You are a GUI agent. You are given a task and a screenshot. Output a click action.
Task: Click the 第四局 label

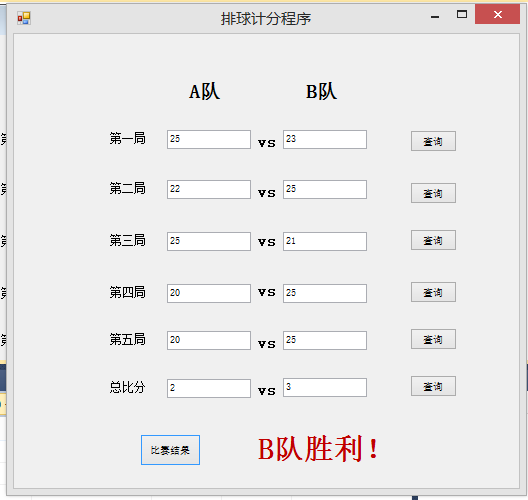(128, 292)
